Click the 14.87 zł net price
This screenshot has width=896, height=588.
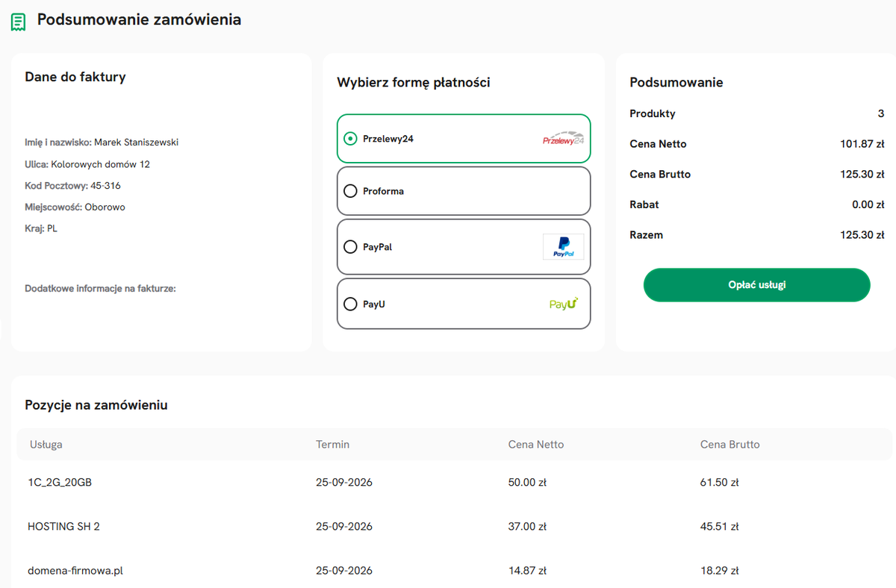point(527,571)
